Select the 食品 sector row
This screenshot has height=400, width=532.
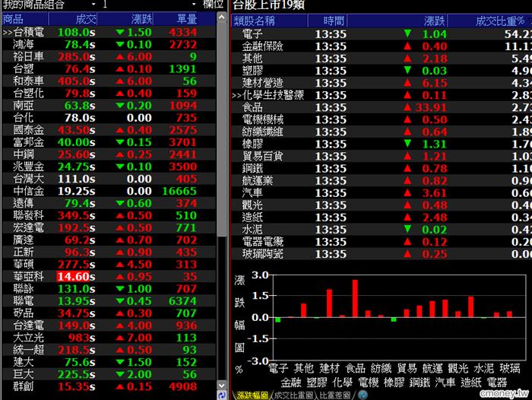tap(382, 107)
